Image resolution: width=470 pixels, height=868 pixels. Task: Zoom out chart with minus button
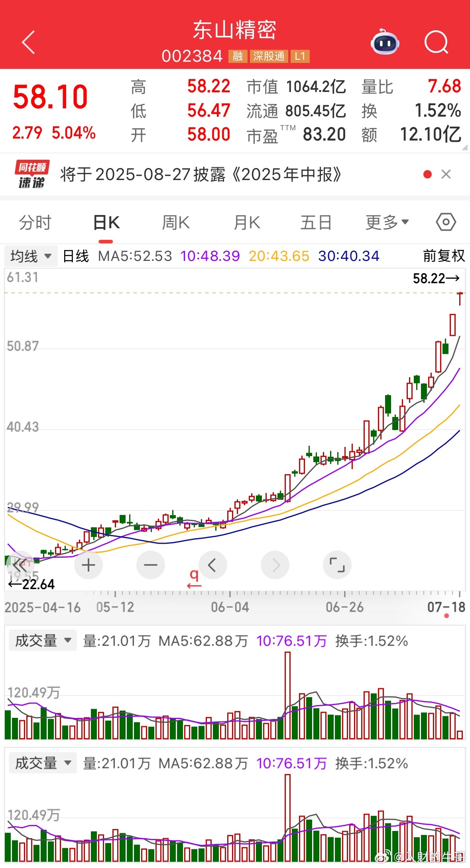[151, 565]
